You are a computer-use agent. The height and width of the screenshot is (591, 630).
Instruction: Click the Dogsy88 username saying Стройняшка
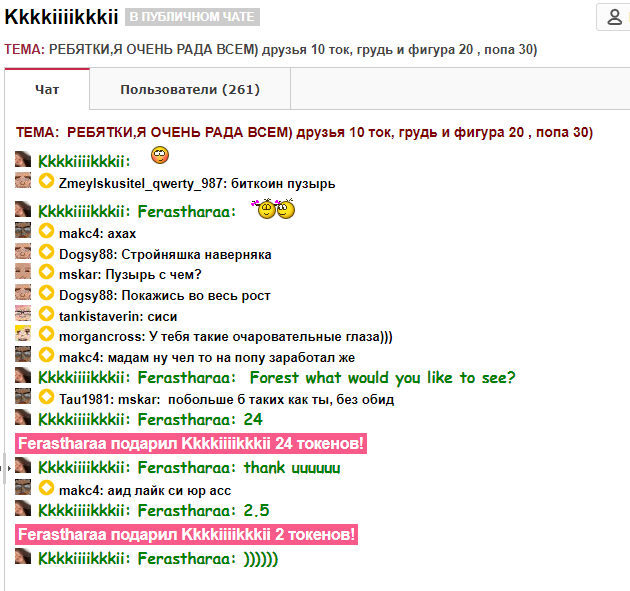click(x=84, y=254)
